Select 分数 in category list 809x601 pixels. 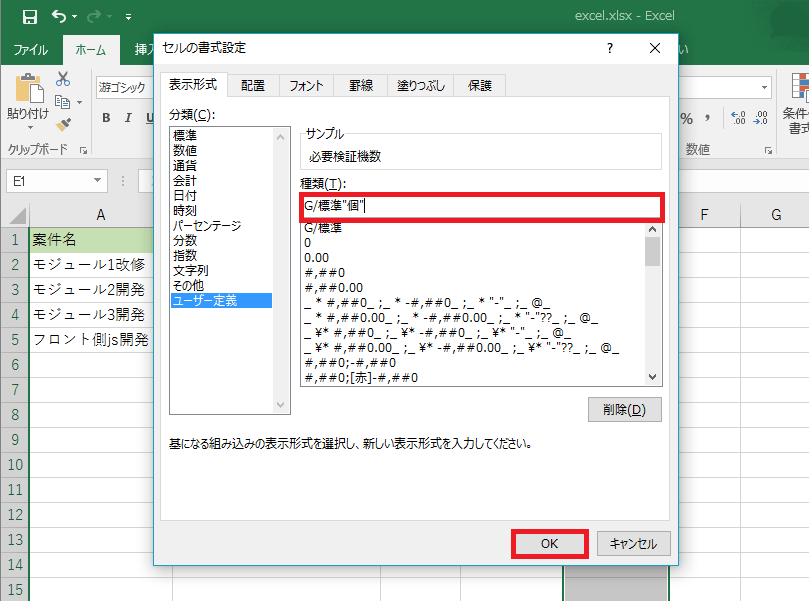pyautogui.click(x=221, y=240)
